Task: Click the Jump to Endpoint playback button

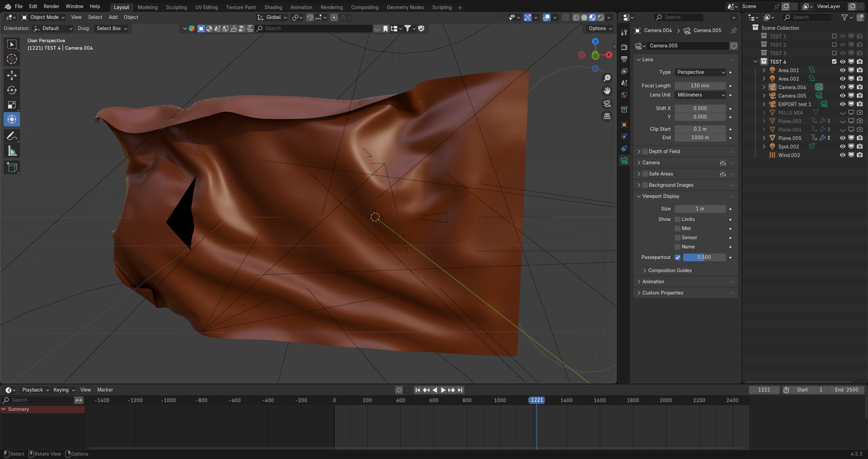Action: [x=460, y=390]
